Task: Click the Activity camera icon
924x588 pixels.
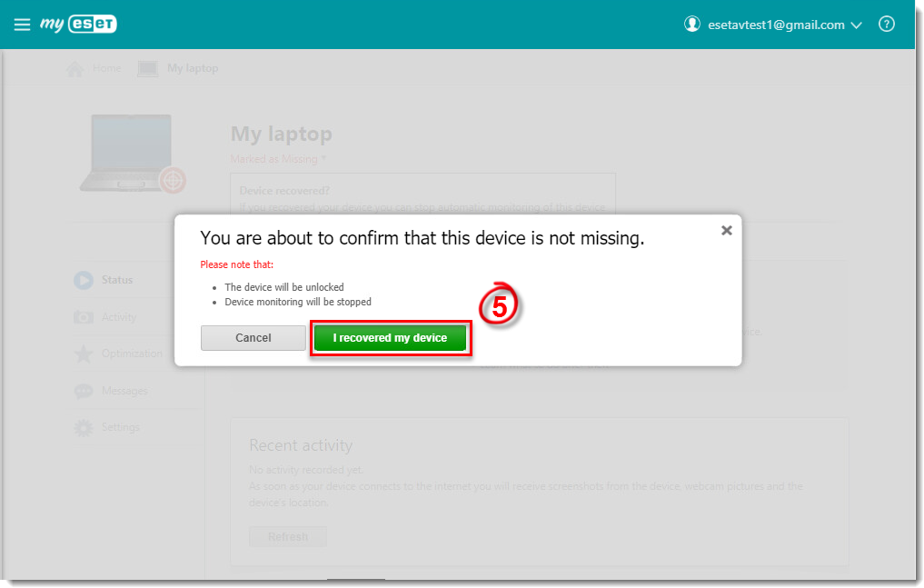Action: coord(84,317)
